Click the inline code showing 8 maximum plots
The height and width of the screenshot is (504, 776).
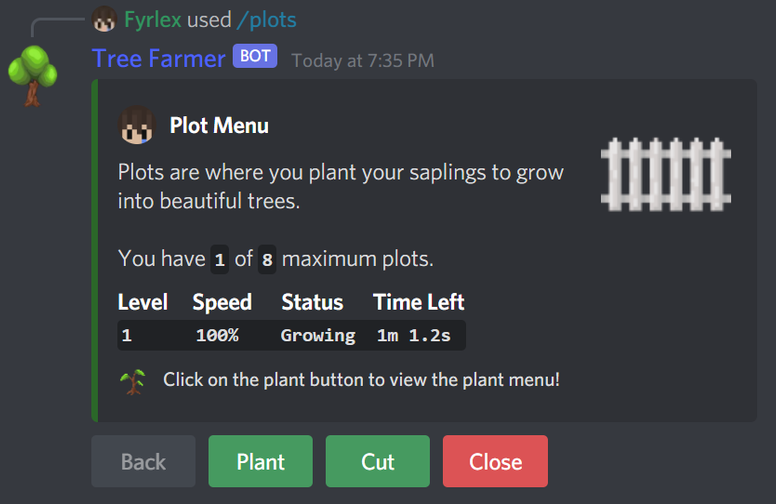click(x=267, y=259)
